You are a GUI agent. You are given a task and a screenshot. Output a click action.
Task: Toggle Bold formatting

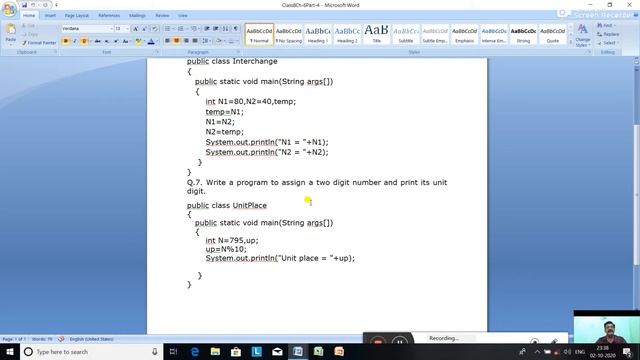coord(66,41)
